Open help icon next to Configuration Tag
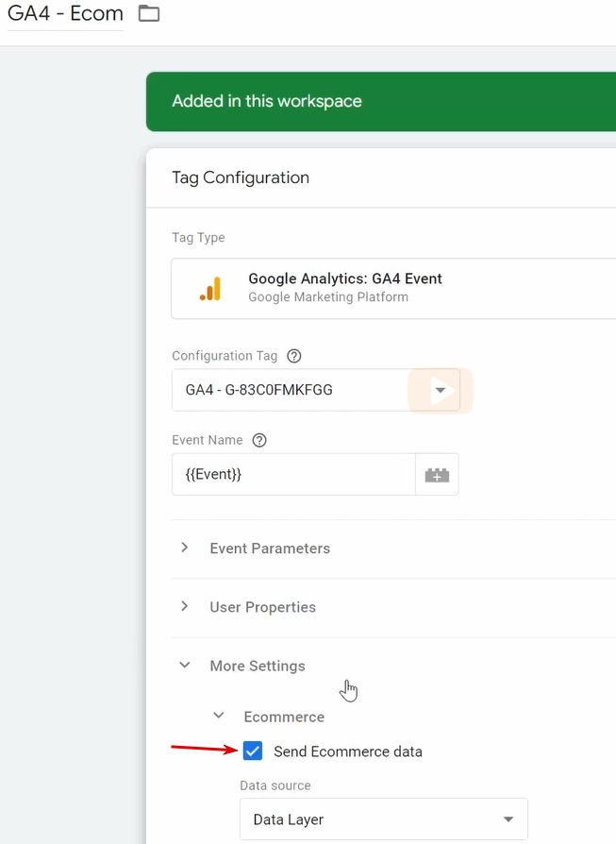This screenshot has height=844, width=616. tap(294, 356)
